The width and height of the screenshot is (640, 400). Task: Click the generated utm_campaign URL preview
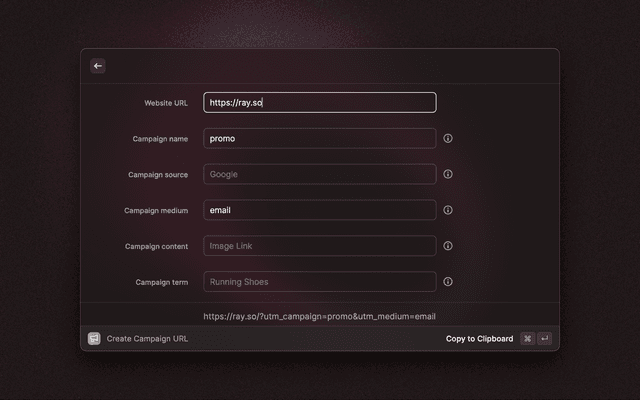320,316
